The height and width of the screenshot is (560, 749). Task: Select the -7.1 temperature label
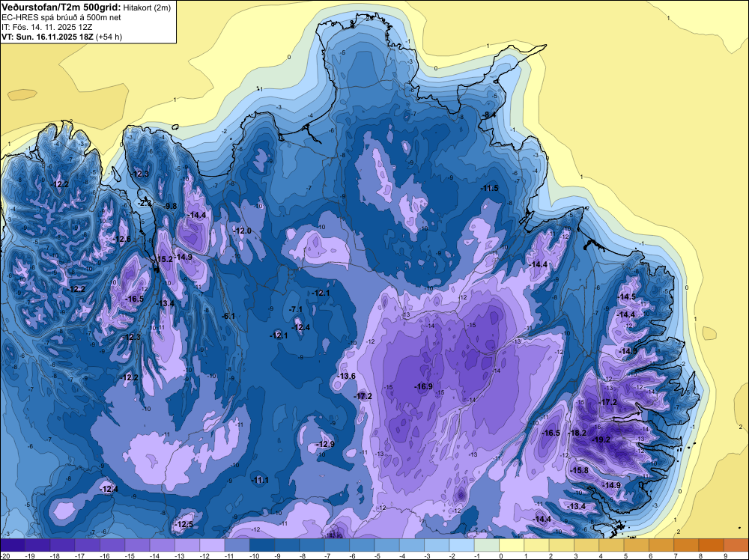[x=296, y=310]
